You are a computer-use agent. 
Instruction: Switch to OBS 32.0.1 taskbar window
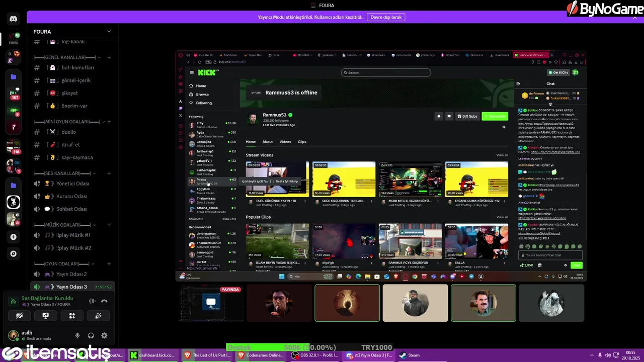314,355
